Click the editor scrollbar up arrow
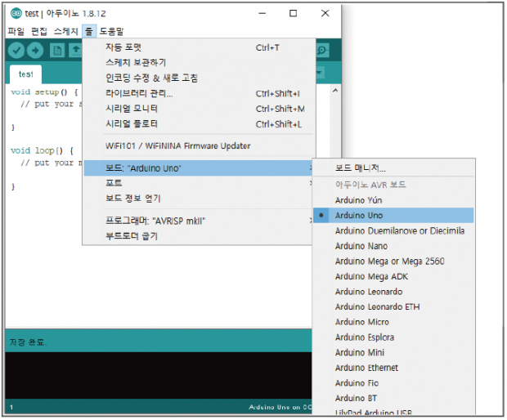 334,90
